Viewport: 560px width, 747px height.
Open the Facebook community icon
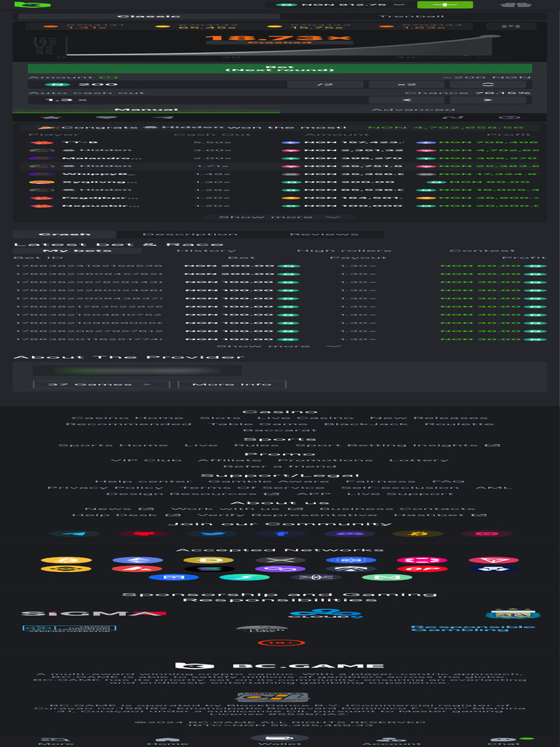[281, 533]
